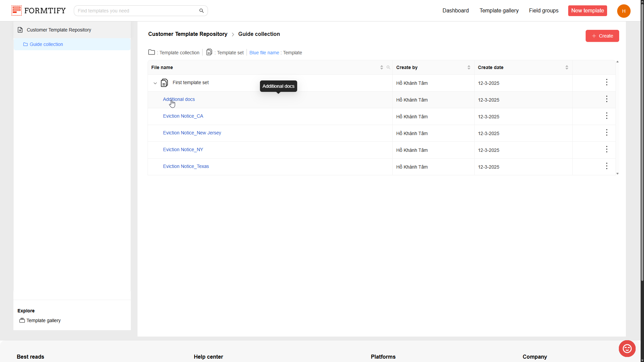Image resolution: width=644 pixels, height=362 pixels.
Task: Open the user avatar H menu
Action: click(x=624, y=11)
